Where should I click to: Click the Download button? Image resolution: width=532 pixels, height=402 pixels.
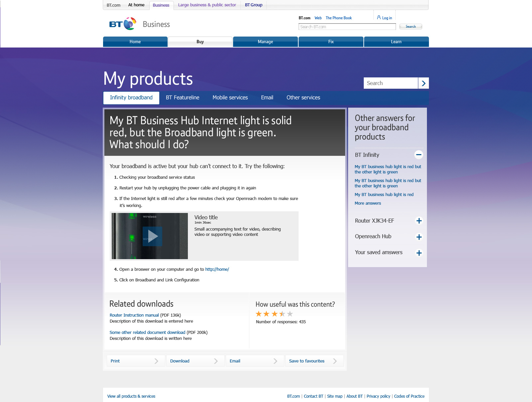(195, 361)
